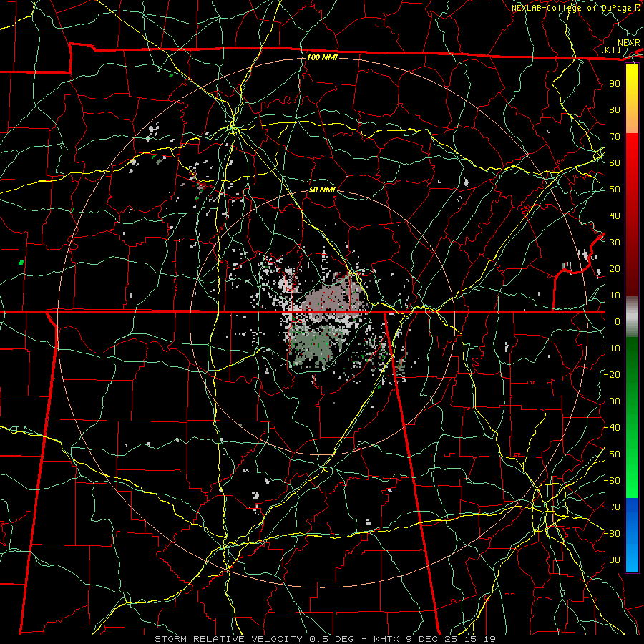Viewport: 644px width, 644px height.
Task: Click the positive 40 scale value
Action: pos(615,216)
